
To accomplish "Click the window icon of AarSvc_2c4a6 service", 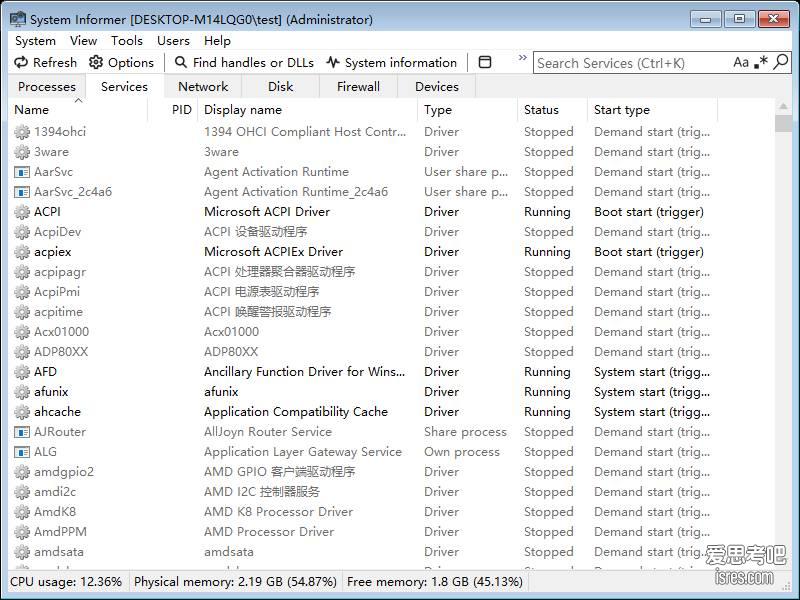I will point(21,192).
